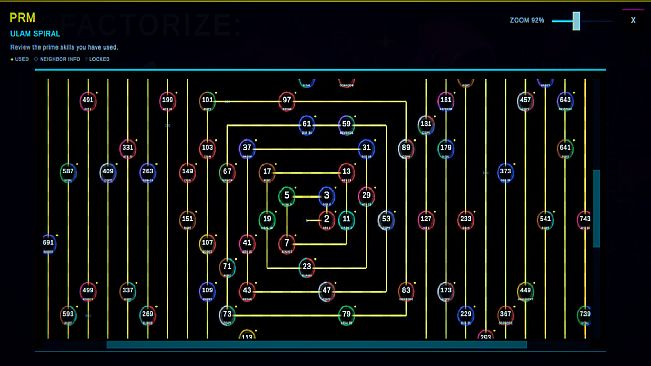Click the 'LOCKED' legend label
This screenshot has height=366, width=651.
[99, 59]
